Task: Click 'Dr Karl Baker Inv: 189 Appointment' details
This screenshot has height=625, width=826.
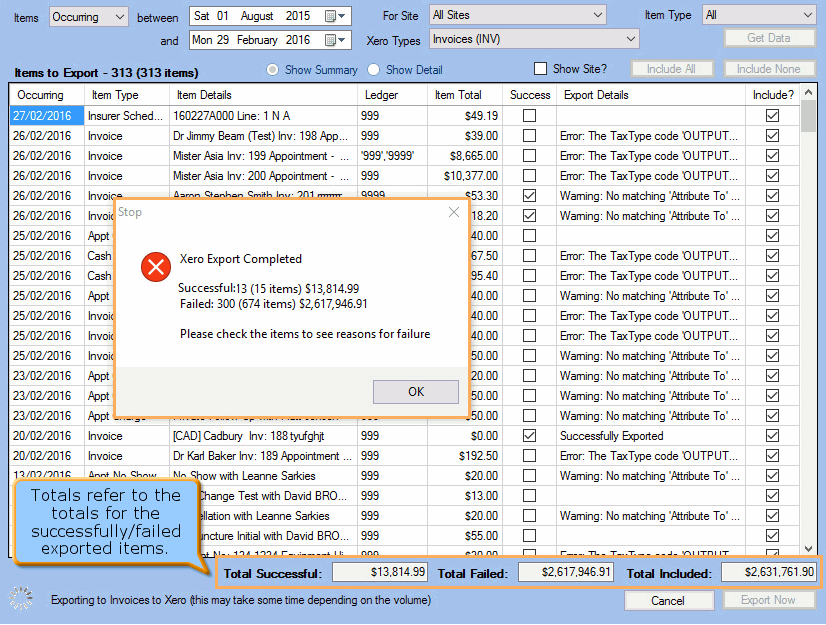Action: (x=262, y=456)
